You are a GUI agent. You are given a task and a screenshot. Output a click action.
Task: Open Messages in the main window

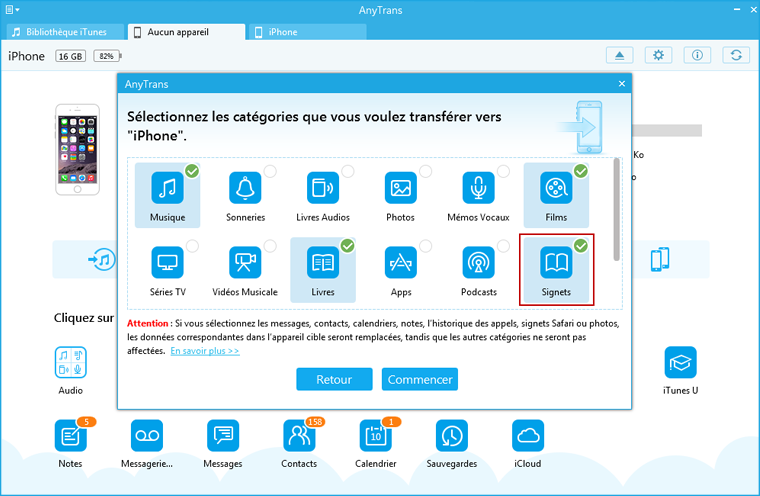(x=223, y=435)
